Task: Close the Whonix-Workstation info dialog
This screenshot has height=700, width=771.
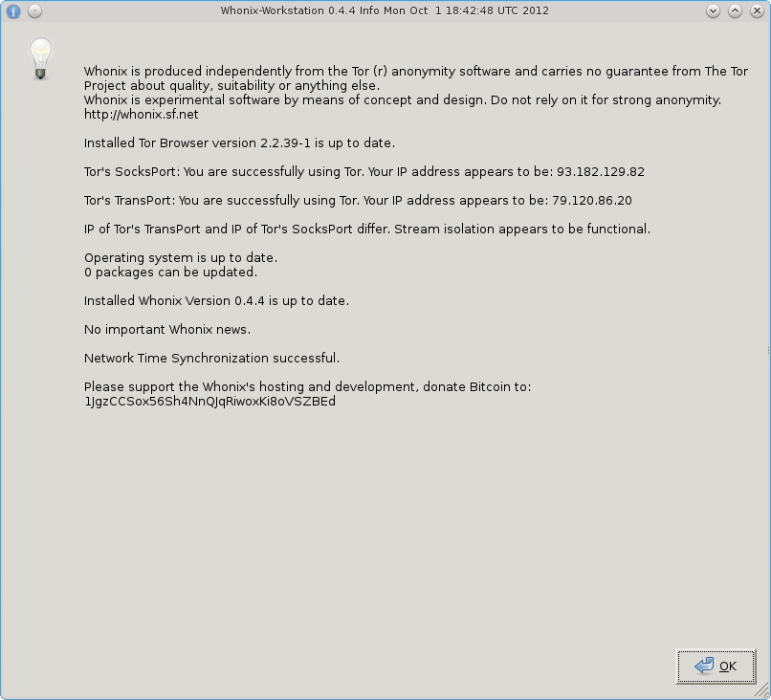Action: tap(757, 11)
